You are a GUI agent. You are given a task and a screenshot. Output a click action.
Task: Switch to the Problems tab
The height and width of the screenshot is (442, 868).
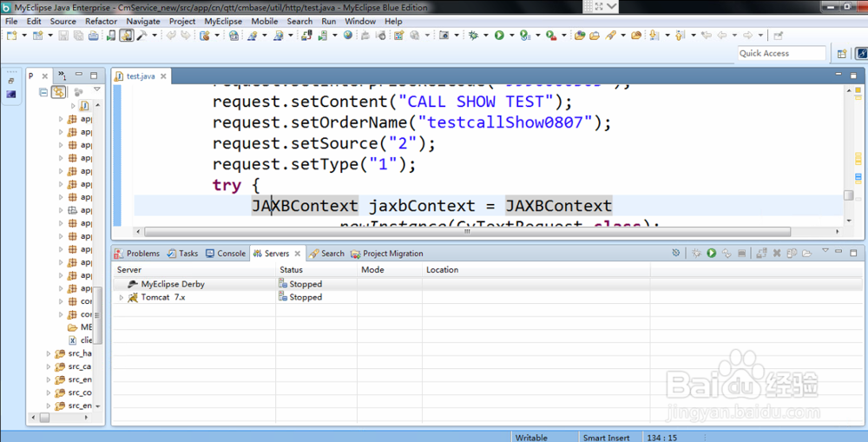(x=137, y=253)
